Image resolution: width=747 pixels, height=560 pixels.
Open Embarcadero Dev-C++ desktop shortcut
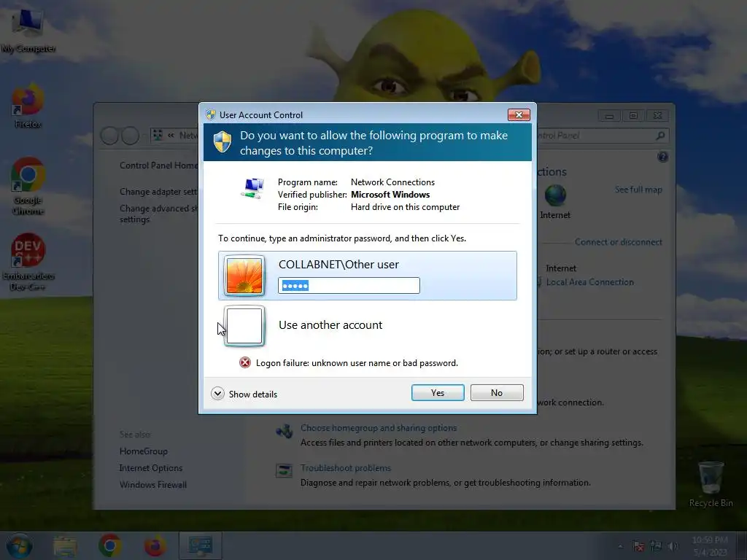click(x=28, y=262)
